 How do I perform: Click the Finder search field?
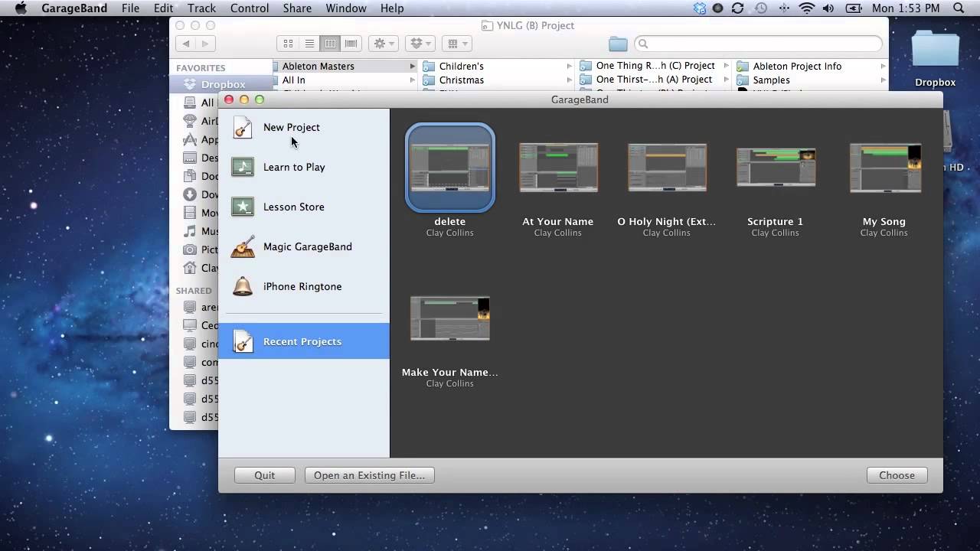758,44
